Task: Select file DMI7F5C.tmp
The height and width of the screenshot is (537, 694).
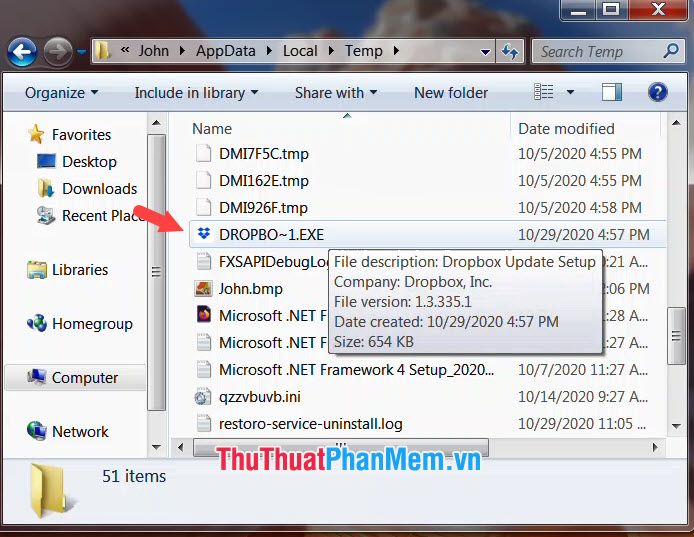Action: coord(264,154)
